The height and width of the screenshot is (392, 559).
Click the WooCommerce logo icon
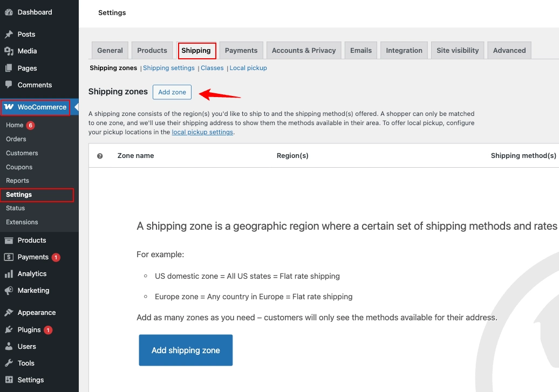coord(9,107)
